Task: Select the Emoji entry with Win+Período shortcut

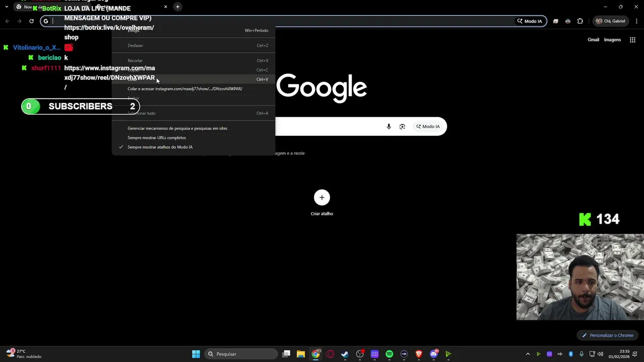Action: [193, 30]
